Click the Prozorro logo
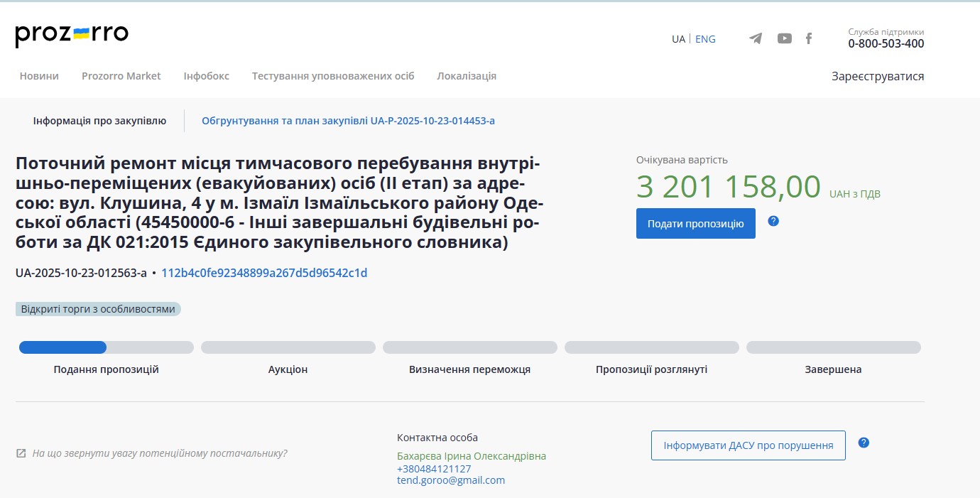The width and height of the screenshot is (980, 498). (72, 35)
